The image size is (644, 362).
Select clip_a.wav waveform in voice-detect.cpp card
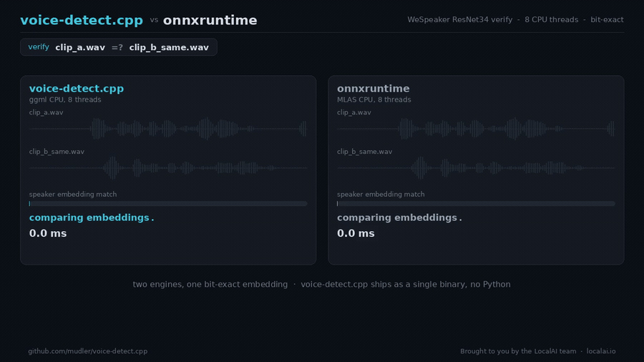click(168, 129)
